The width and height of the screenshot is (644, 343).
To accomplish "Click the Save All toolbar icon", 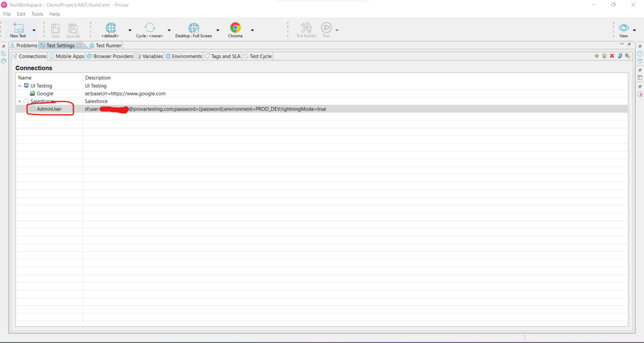I will [73, 30].
